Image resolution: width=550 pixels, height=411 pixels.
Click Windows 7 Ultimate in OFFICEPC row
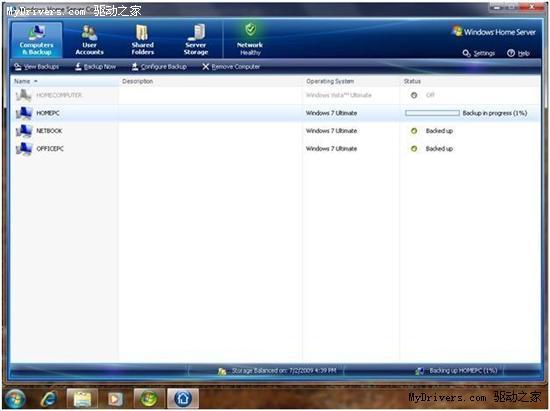point(331,149)
